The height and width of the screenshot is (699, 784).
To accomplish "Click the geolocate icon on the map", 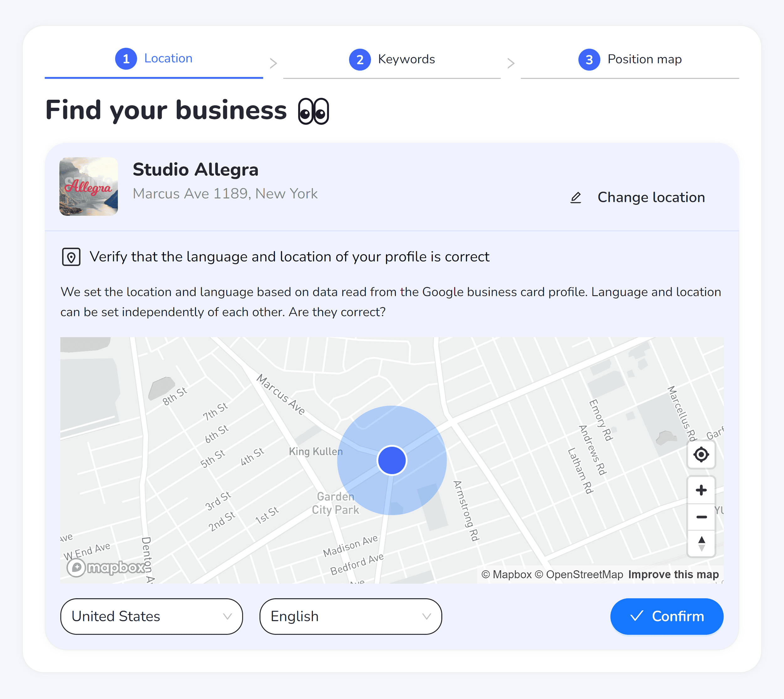I will (x=702, y=455).
